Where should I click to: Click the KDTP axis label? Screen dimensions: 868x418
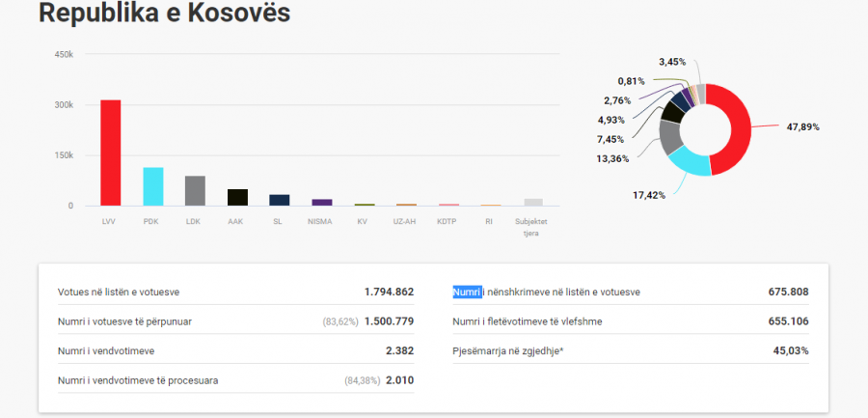(448, 222)
